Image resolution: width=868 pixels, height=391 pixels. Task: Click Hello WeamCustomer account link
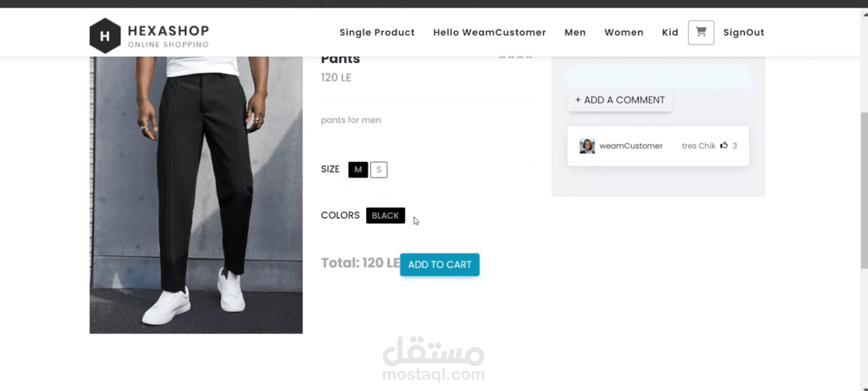(489, 32)
